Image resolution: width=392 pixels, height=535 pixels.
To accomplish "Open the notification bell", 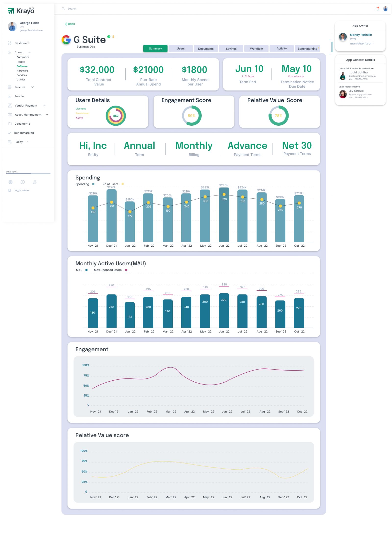I will [377, 9].
